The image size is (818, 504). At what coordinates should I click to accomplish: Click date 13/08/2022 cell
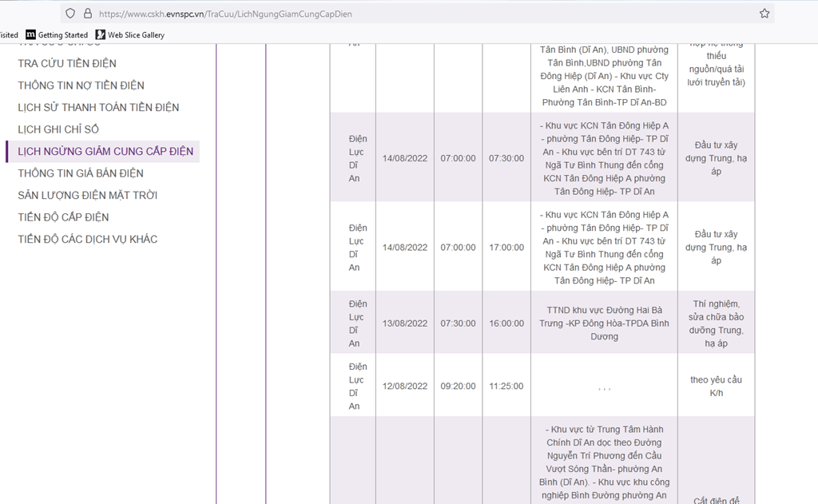405,323
